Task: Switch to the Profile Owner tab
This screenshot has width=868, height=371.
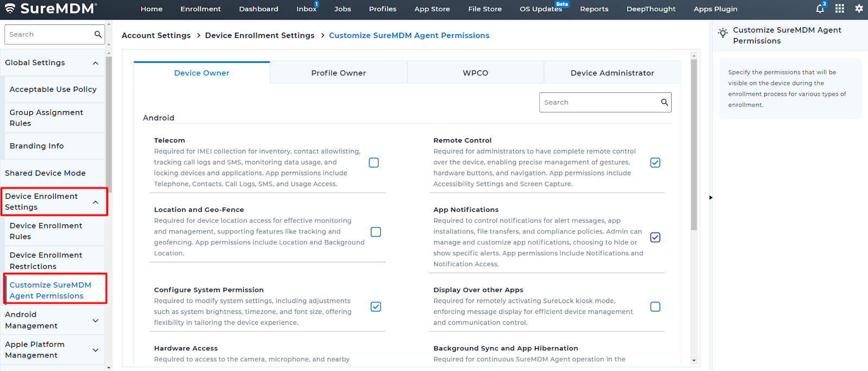Action: point(339,73)
